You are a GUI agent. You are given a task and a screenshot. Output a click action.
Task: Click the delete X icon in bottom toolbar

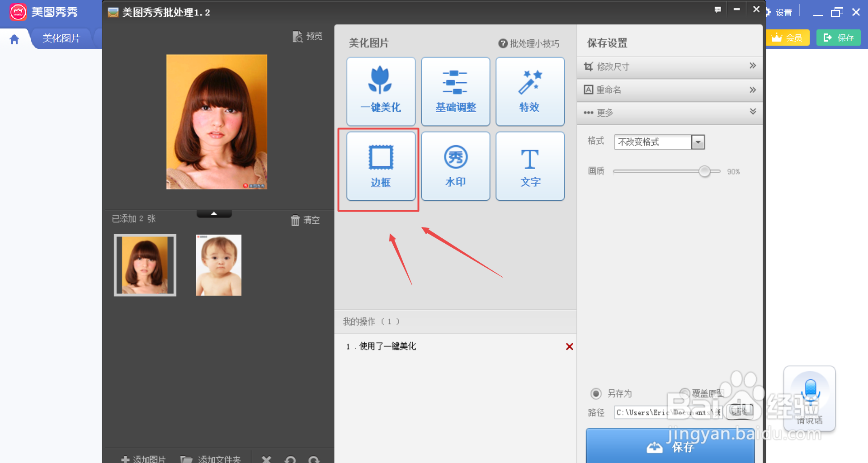[x=267, y=459]
